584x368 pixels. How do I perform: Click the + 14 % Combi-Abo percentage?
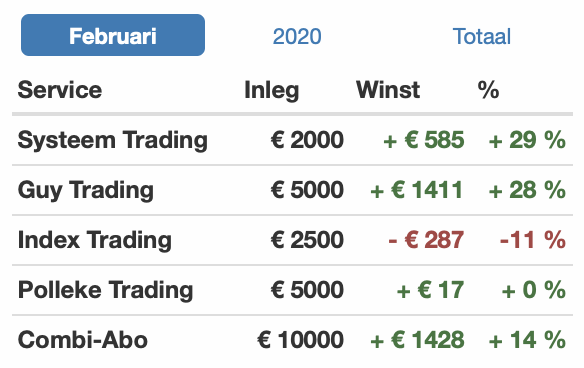527,340
